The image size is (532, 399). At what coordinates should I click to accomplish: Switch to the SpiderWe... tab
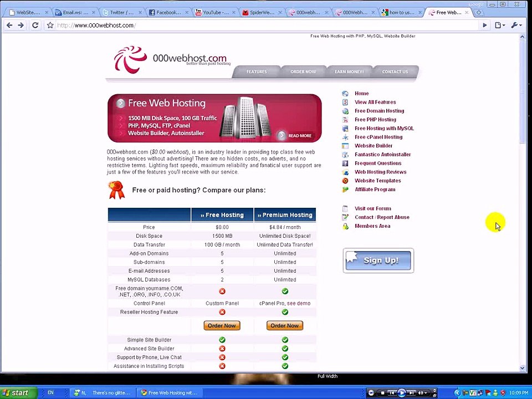pyautogui.click(x=261, y=13)
